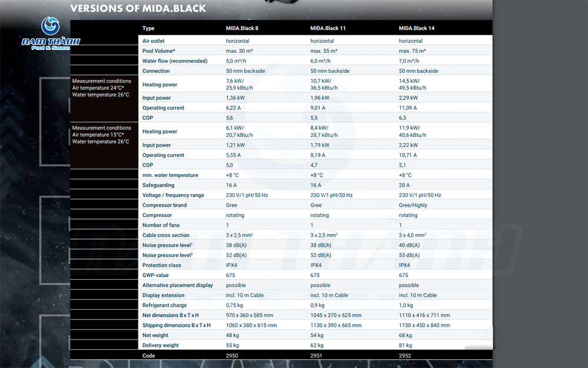Image resolution: width=588 pixels, height=368 pixels.
Task: Click the 'GWP-value' row label
Action: (x=156, y=275)
